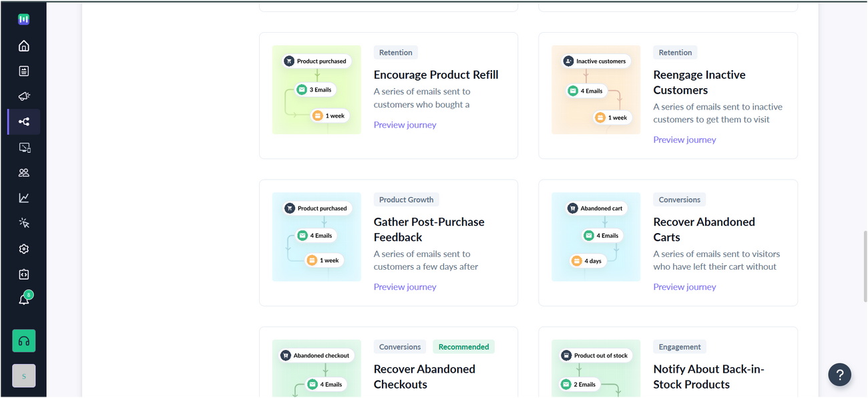
Task: Open the analytics chart icon in sidebar
Action: click(24, 198)
